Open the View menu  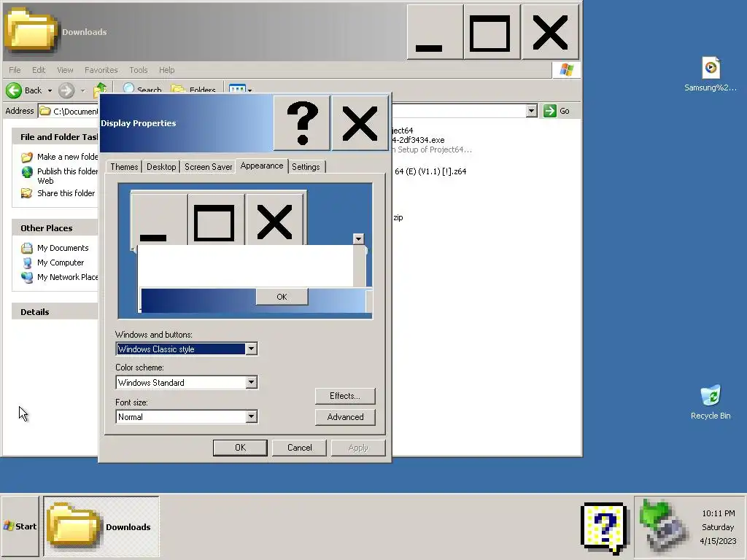(65, 70)
